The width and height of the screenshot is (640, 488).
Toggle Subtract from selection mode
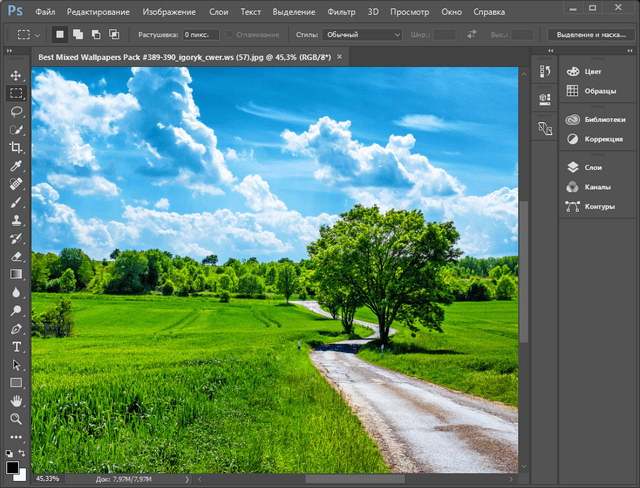(96, 34)
